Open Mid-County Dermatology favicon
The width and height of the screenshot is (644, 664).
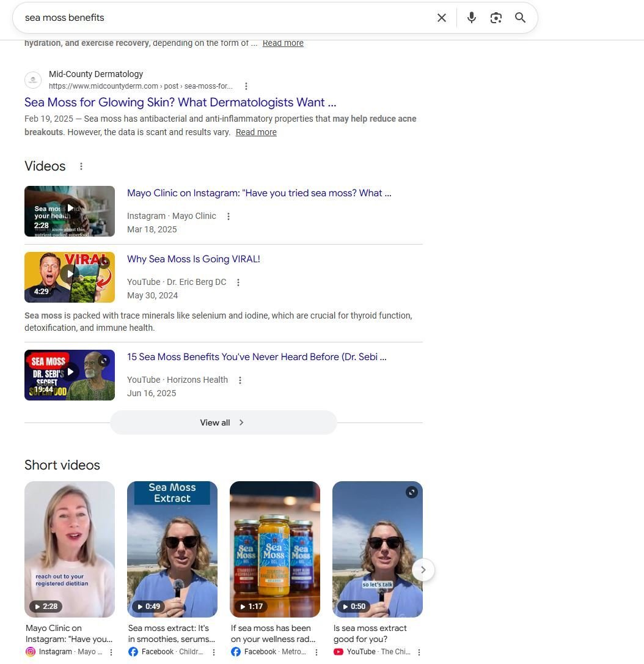click(x=33, y=80)
